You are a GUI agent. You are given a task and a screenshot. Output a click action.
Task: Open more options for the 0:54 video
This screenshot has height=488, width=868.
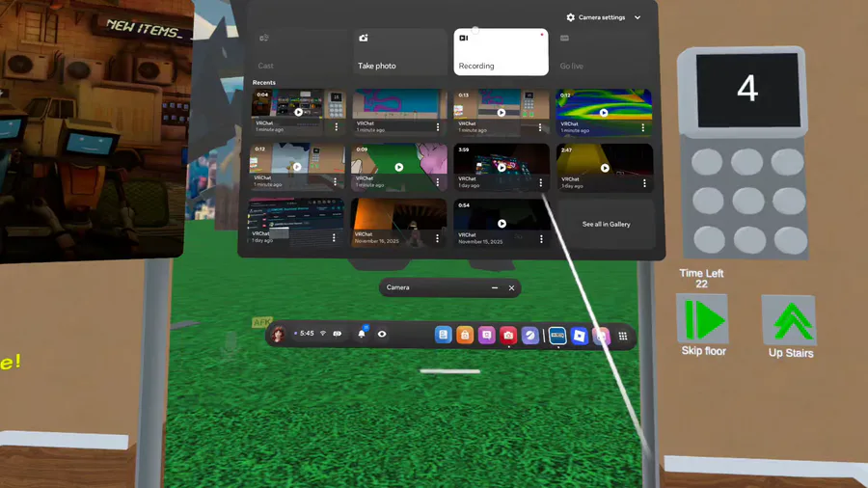pyautogui.click(x=541, y=239)
